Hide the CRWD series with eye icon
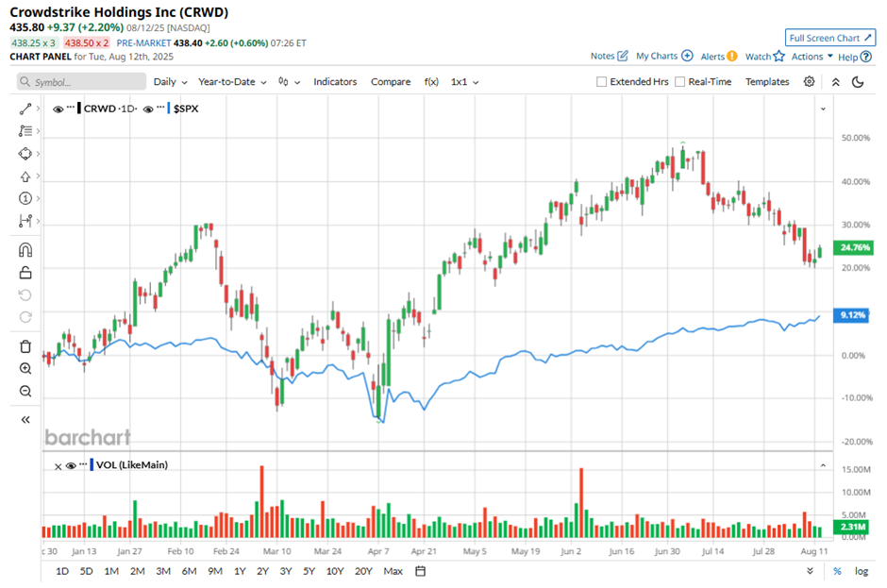The image size is (887, 588). [58, 109]
